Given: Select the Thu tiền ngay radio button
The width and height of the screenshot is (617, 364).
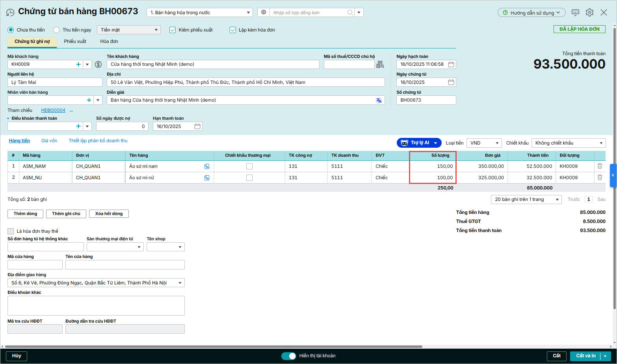Looking at the screenshot, I should (56, 30).
